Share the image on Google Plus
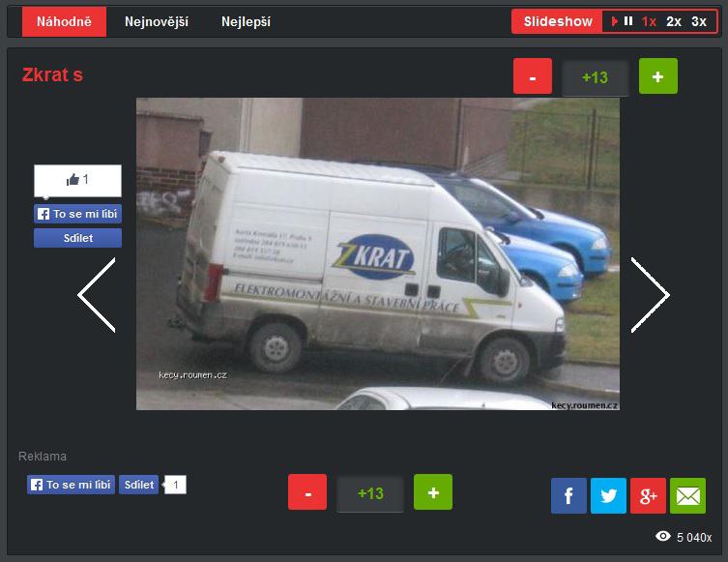The height and width of the screenshot is (562, 728). (x=648, y=496)
